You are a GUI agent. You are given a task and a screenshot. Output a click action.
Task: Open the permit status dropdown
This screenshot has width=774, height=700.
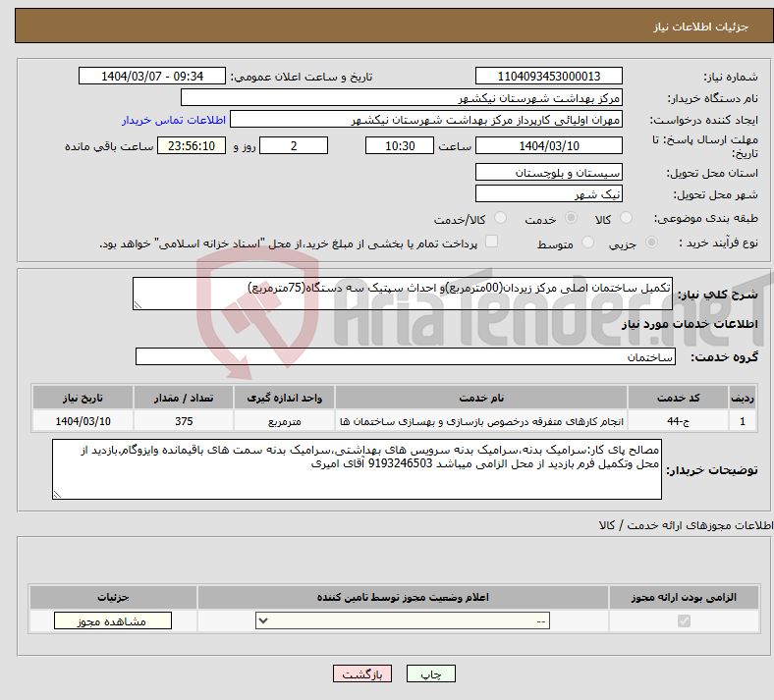(403, 620)
